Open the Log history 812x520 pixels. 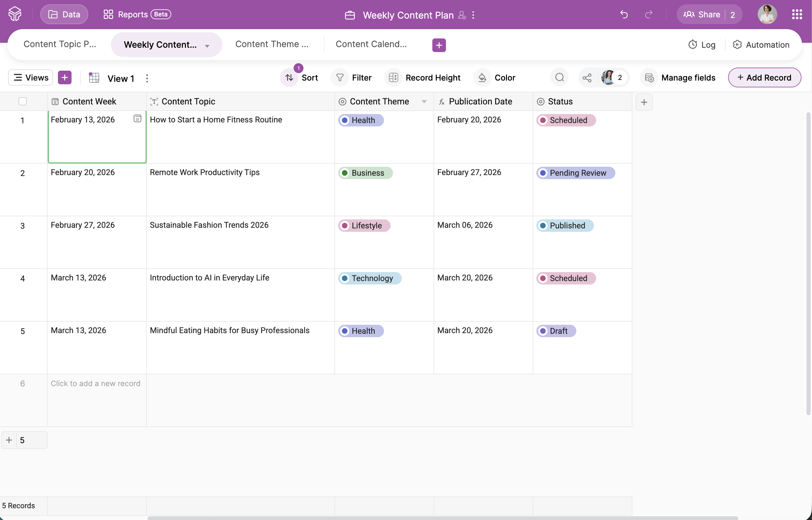coord(702,45)
